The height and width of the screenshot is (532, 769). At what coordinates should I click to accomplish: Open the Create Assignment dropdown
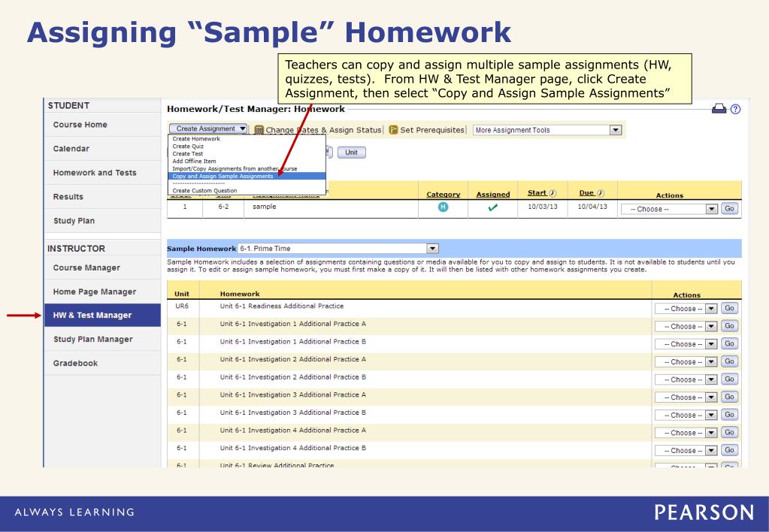(x=208, y=128)
